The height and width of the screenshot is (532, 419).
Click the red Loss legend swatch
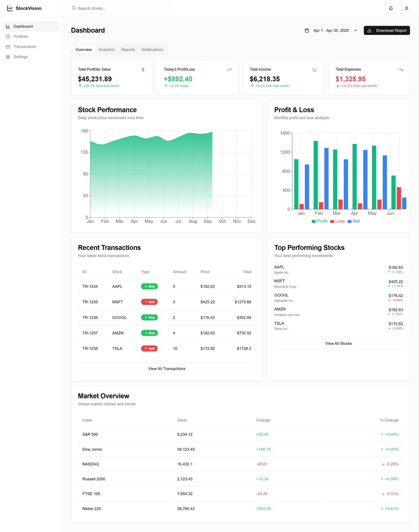pyautogui.click(x=332, y=221)
